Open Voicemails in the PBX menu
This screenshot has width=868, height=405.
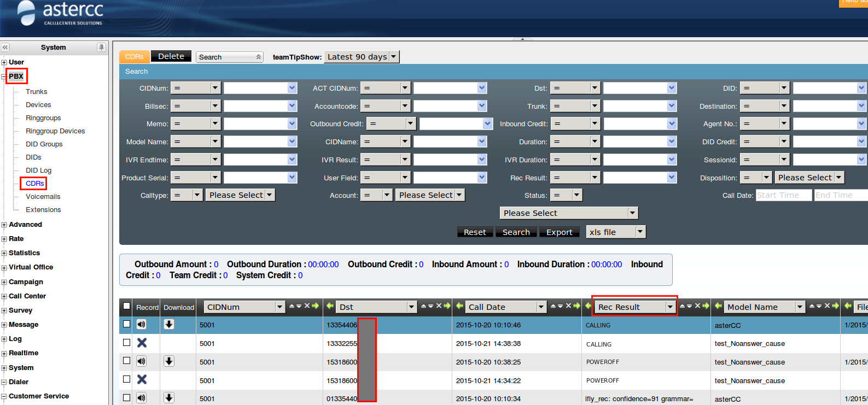point(43,197)
